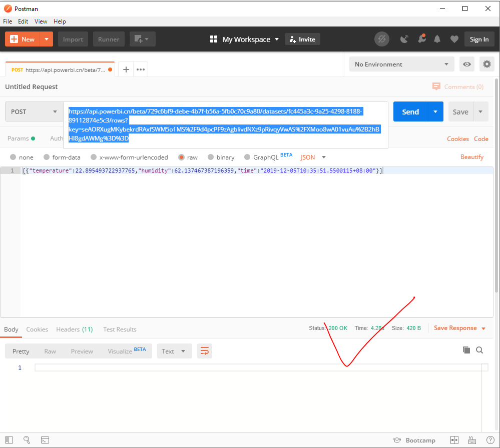Toggle response line wrap icon
Image resolution: width=500 pixels, height=448 pixels.
coord(204,351)
